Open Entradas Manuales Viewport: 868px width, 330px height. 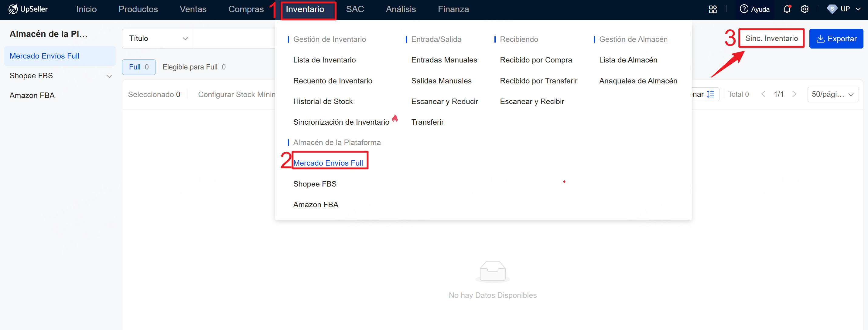click(x=444, y=60)
